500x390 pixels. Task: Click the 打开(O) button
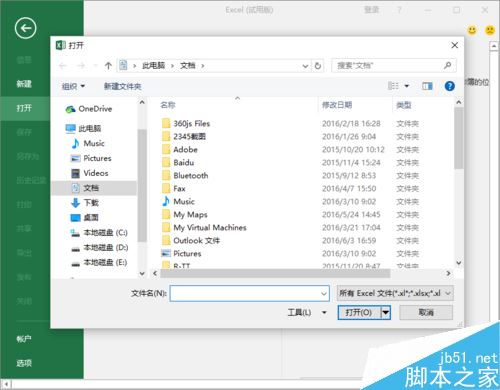click(359, 313)
